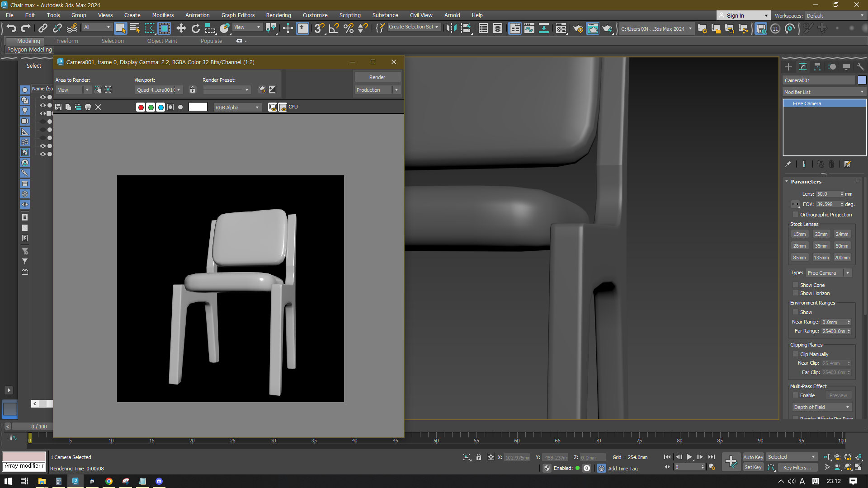Open the Scripting menu
This screenshot has width=868, height=488.
350,15
